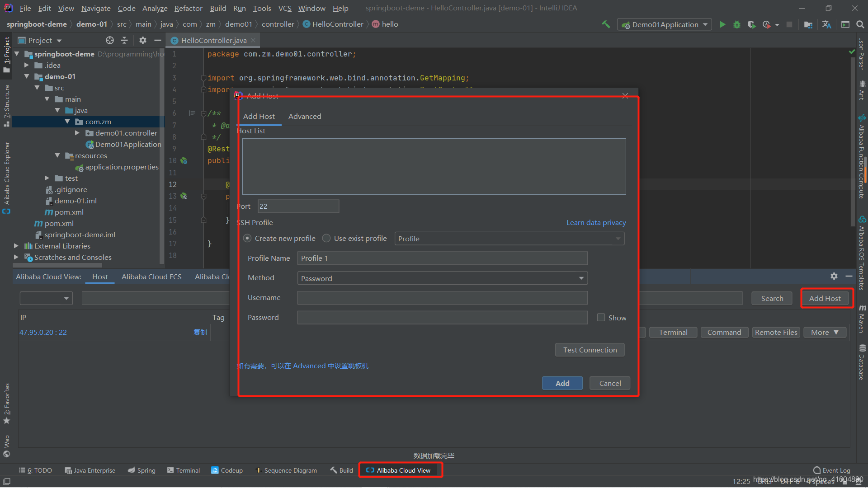This screenshot has height=488, width=868.
Task: Open Event Log in status bar
Action: click(831, 470)
